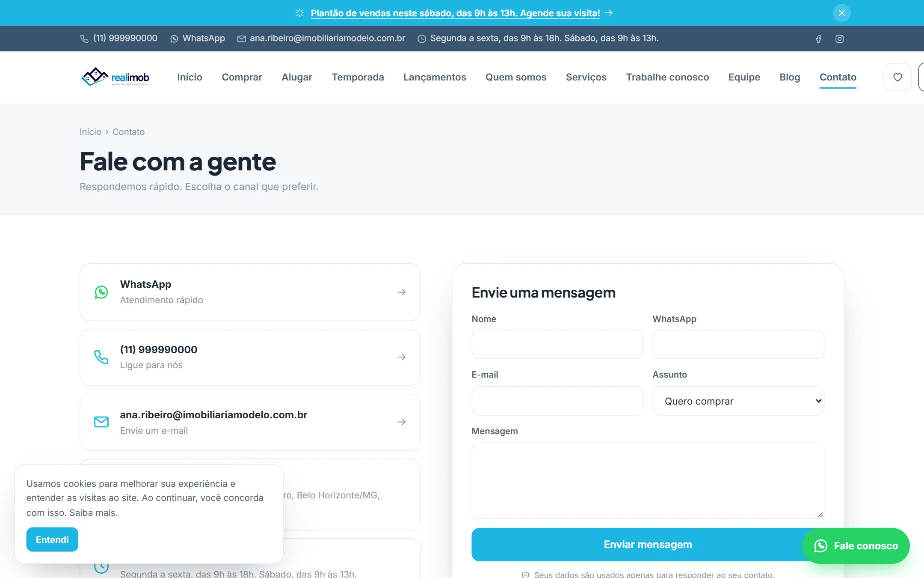The height and width of the screenshot is (578, 924).
Task: Click the envelope icon in top bar
Action: (x=242, y=39)
